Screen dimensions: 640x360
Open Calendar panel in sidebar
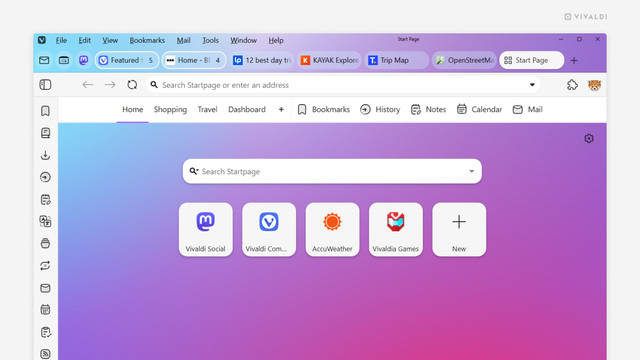click(45, 310)
